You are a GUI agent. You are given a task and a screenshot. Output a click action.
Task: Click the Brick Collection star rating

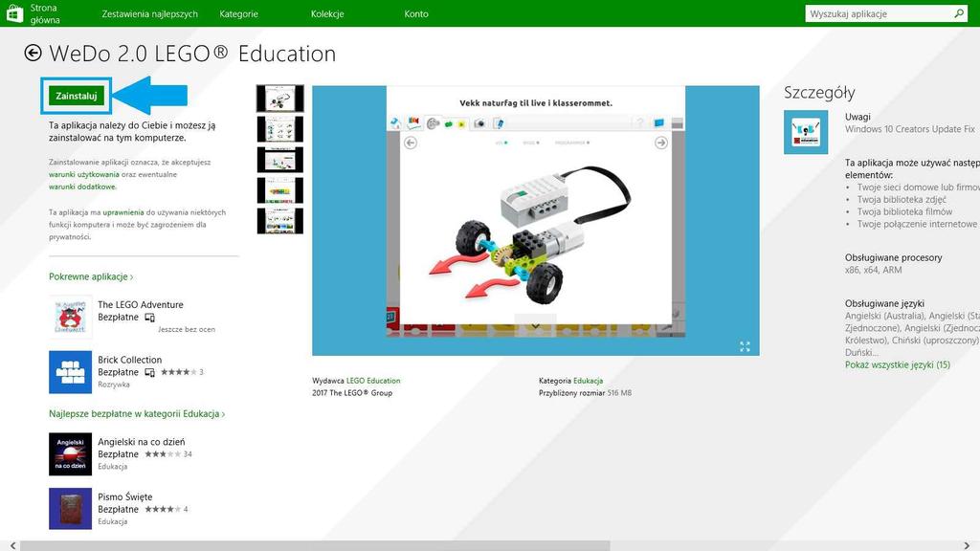[x=179, y=372]
